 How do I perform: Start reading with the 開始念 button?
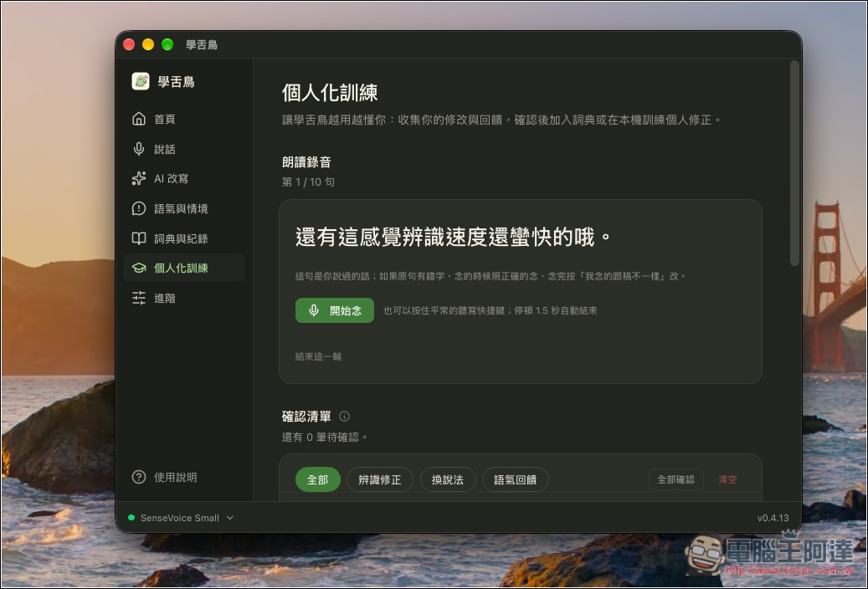(334, 310)
